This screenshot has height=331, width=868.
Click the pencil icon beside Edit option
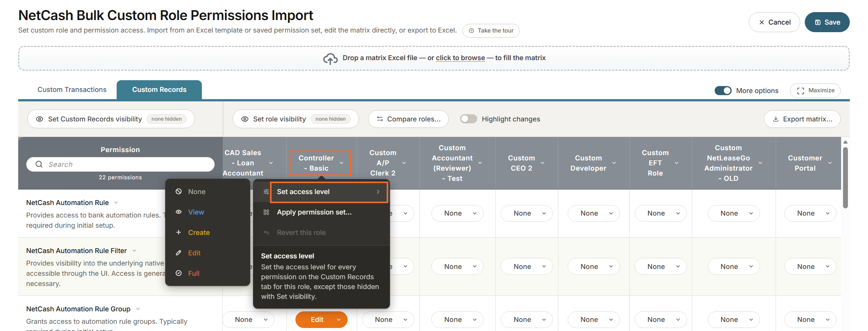click(x=178, y=253)
